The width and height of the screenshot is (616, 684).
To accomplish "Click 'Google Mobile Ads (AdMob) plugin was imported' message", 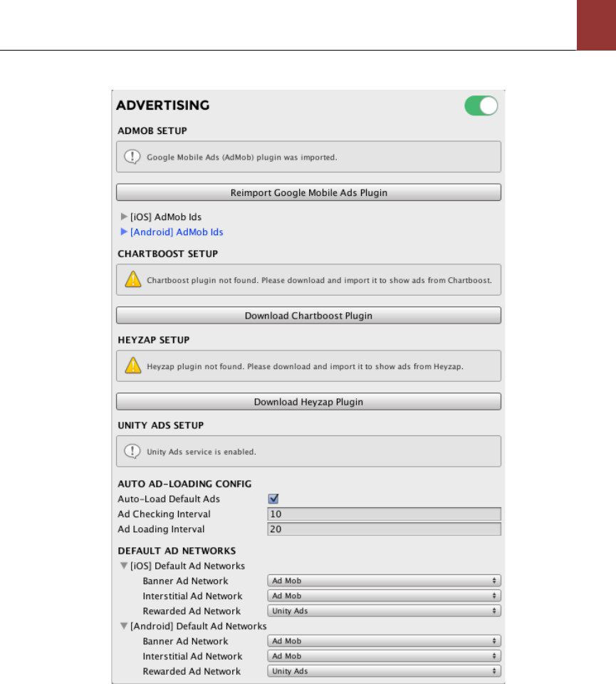I will pyautogui.click(x=242, y=157).
